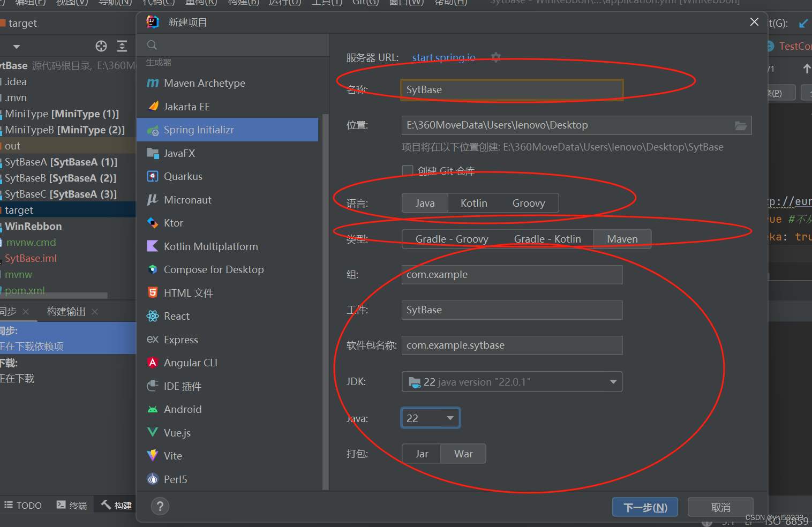Screen dimensions: 812x527
Task: Browse for project location folder
Action: pyautogui.click(x=741, y=125)
